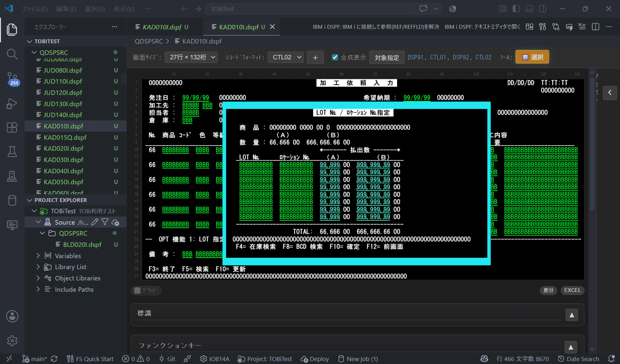The width and height of the screenshot is (620, 364).
Task: Open the Search view in activity bar
Action: coord(12,54)
